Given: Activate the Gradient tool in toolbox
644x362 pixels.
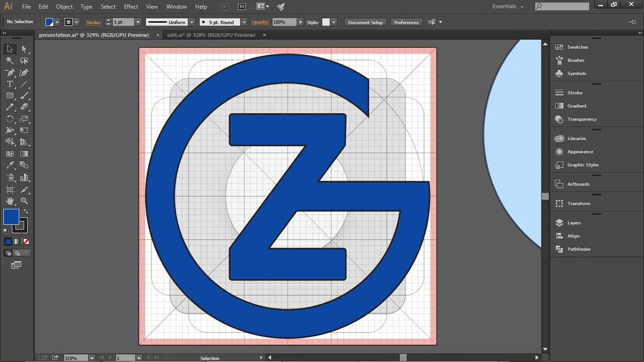Looking at the screenshot, I should 24,154.
